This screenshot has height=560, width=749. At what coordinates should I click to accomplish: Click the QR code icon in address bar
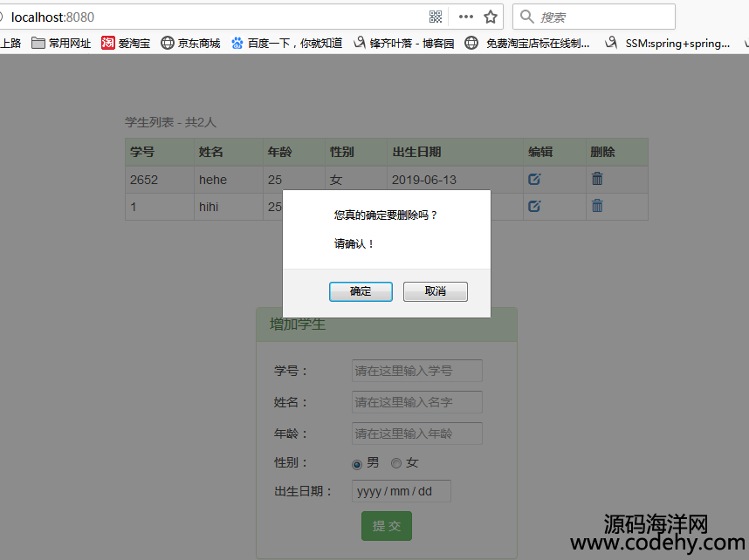(x=436, y=17)
